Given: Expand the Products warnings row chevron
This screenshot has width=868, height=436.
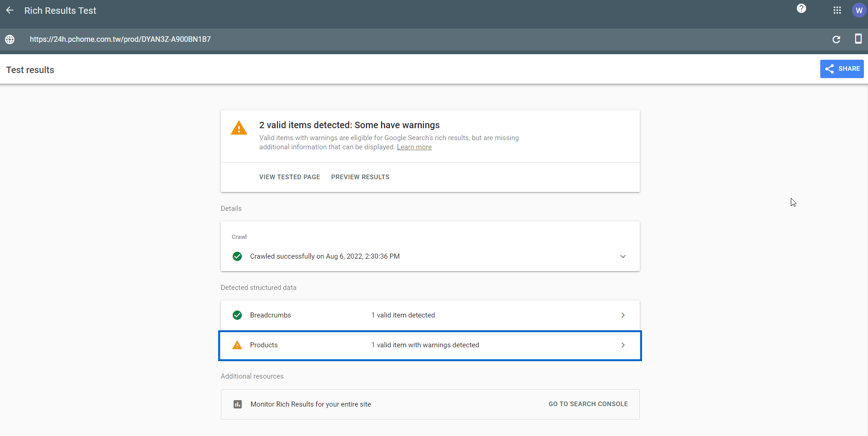Looking at the screenshot, I should pyautogui.click(x=623, y=345).
